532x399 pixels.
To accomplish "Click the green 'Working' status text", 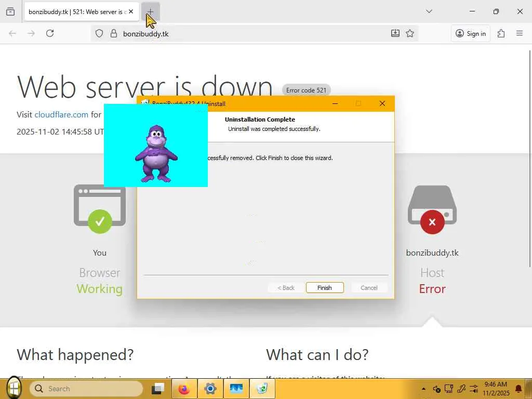I will tap(99, 289).
